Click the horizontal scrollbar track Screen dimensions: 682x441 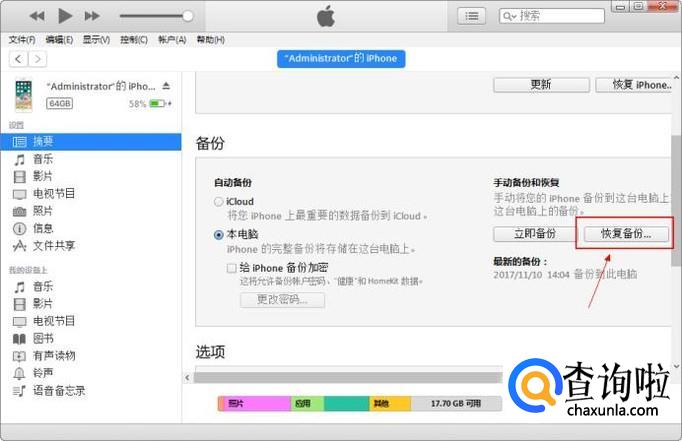click(348, 378)
